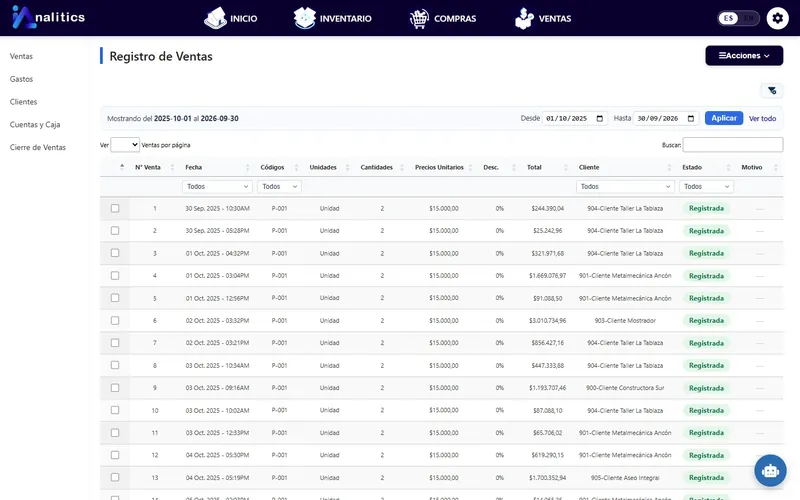The height and width of the screenshot is (500, 800).
Task: Sort by Precios Unitarios column arrows
Action: 470,167
